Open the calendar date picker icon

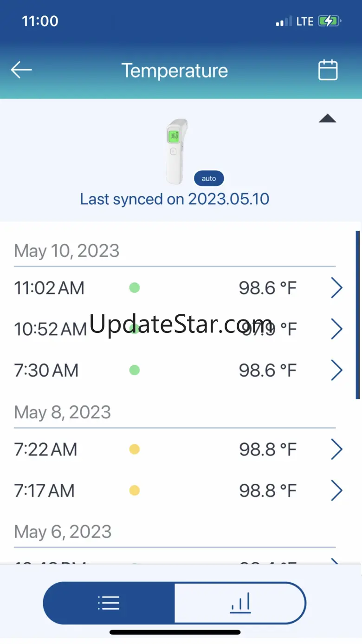pyautogui.click(x=328, y=70)
